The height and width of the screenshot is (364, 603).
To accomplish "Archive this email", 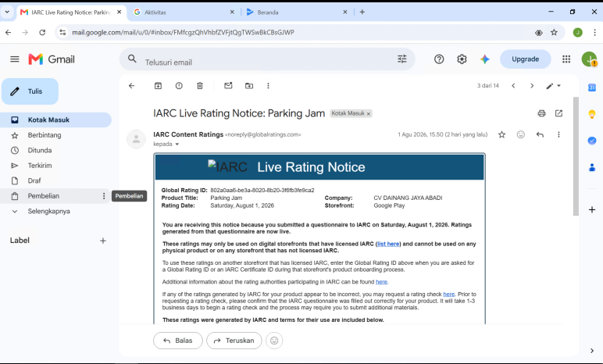I will click(158, 85).
